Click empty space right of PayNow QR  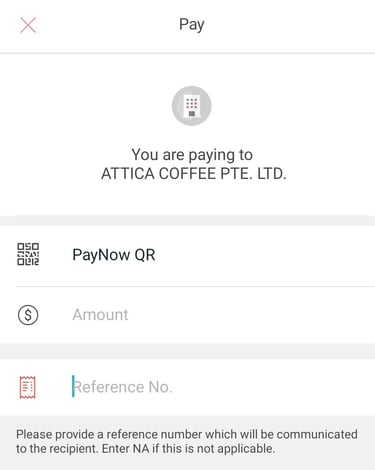(265, 255)
